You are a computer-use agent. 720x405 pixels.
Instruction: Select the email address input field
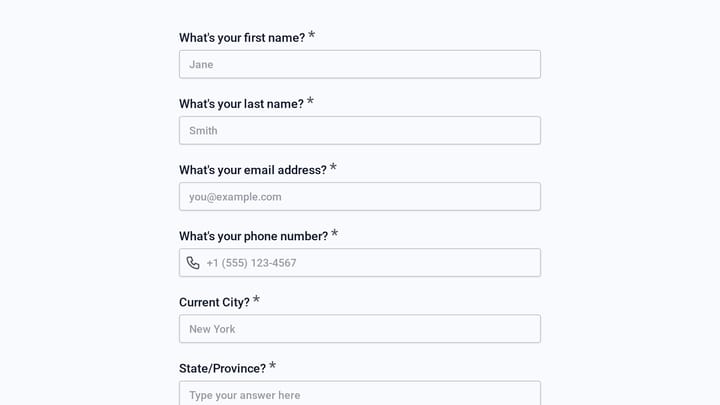[x=360, y=197]
